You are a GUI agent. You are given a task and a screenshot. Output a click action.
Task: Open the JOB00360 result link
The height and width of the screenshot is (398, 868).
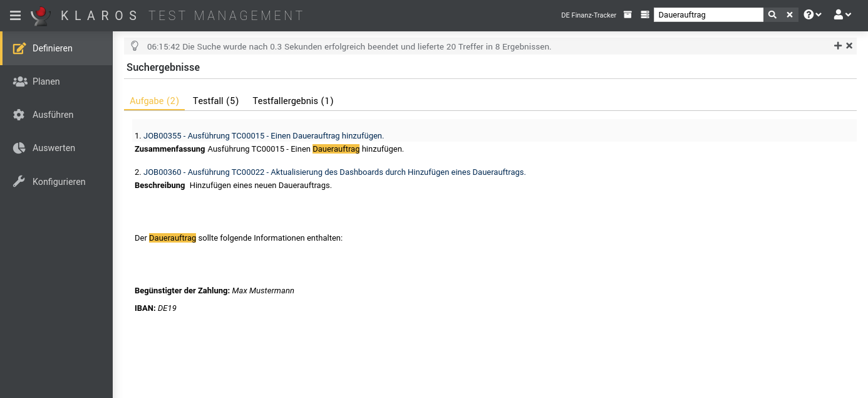coord(334,172)
